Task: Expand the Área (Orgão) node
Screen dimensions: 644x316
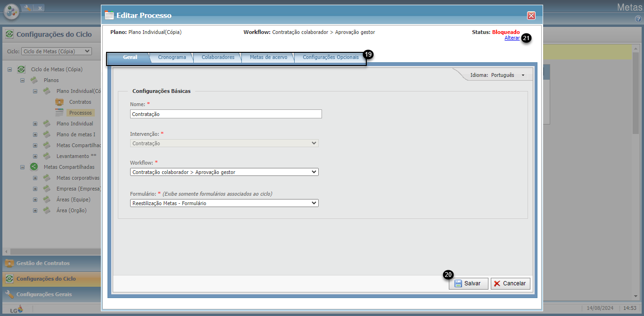Action: pyautogui.click(x=35, y=210)
